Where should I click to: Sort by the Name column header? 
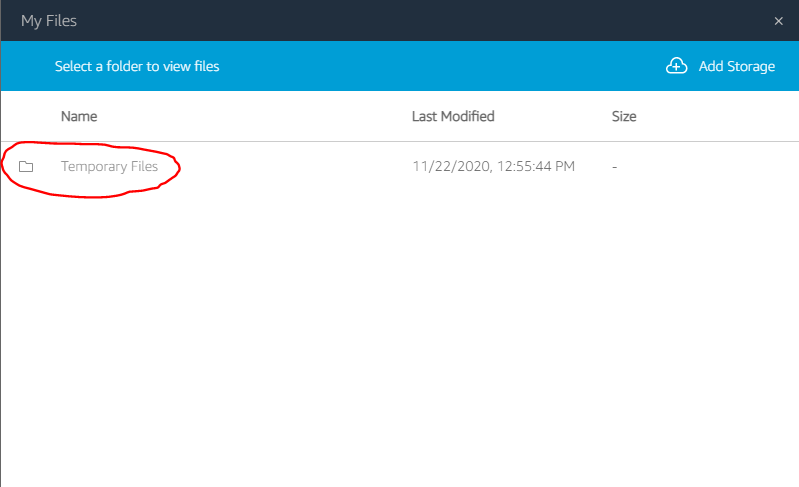pyautogui.click(x=79, y=116)
